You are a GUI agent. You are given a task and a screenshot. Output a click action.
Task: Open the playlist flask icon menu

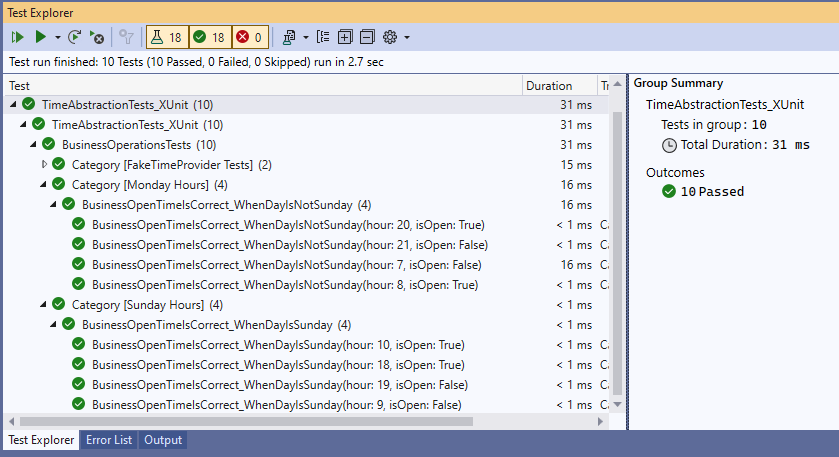[291, 37]
